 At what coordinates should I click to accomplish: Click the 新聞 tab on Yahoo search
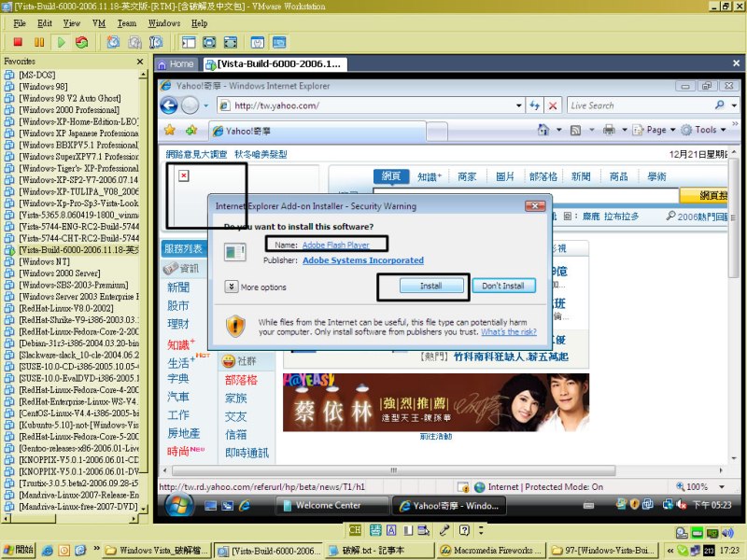[581, 176]
